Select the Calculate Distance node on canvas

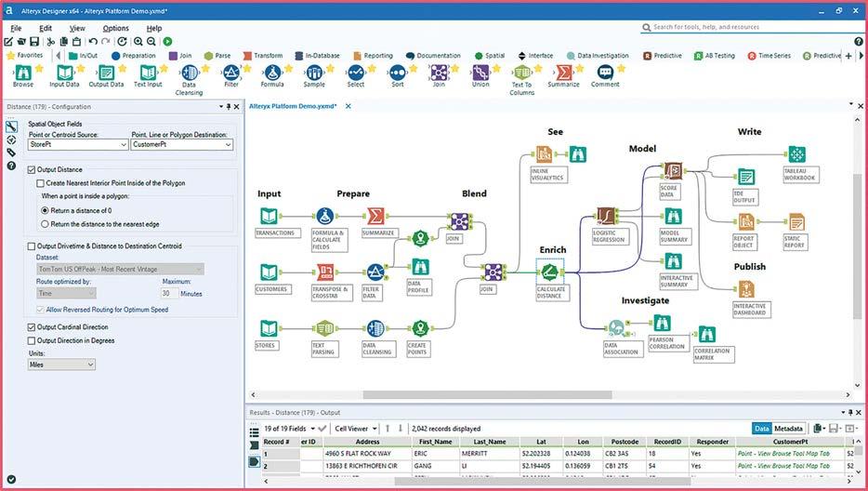coord(549,272)
